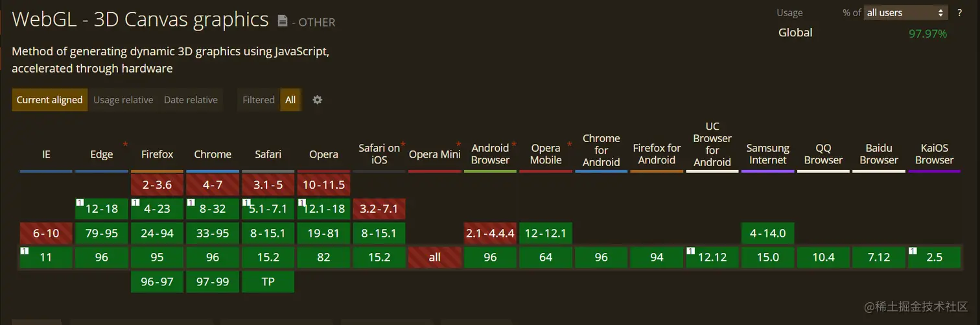Click the Chrome column header
The image size is (980, 325).
213,154
